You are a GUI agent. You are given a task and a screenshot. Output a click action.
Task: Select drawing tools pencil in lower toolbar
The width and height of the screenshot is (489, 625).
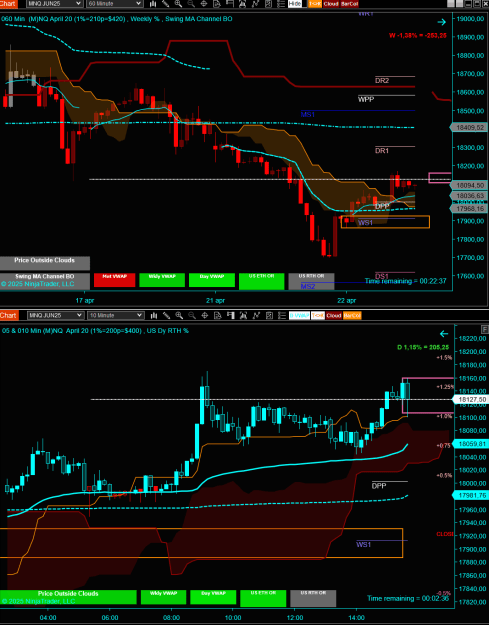tap(166, 315)
